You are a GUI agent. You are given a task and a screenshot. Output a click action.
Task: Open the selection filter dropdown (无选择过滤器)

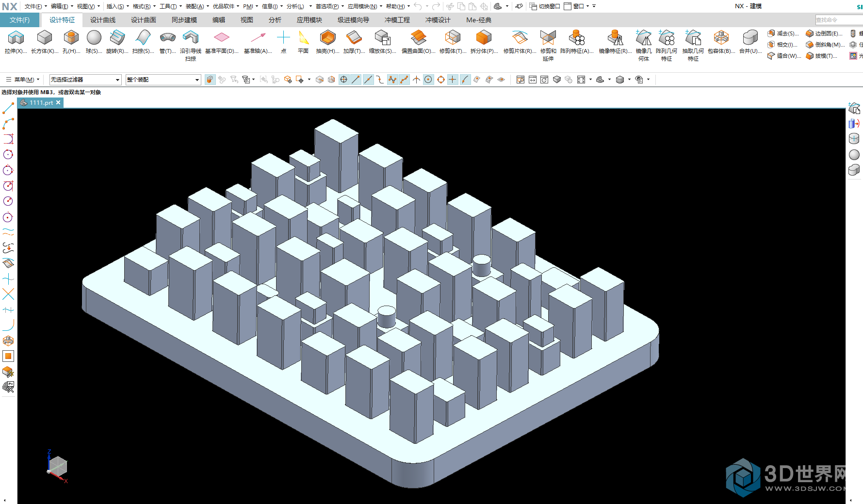(x=85, y=80)
